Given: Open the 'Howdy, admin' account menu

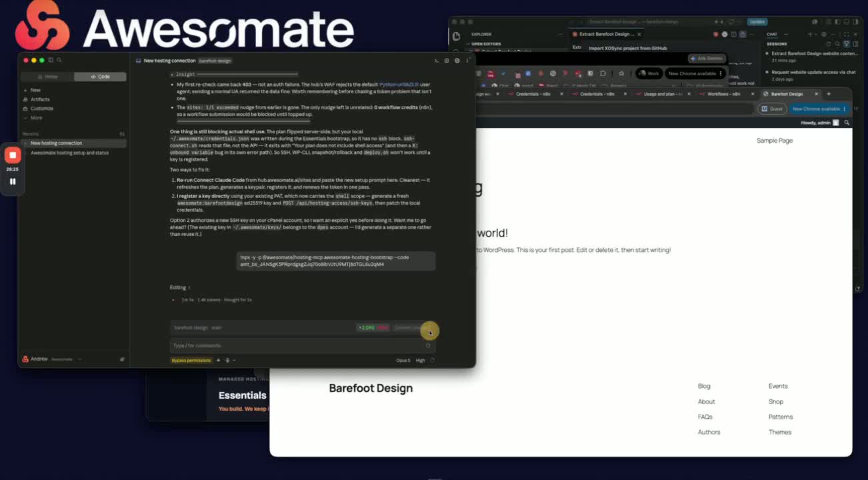Looking at the screenshot, I should click(819, 123).
